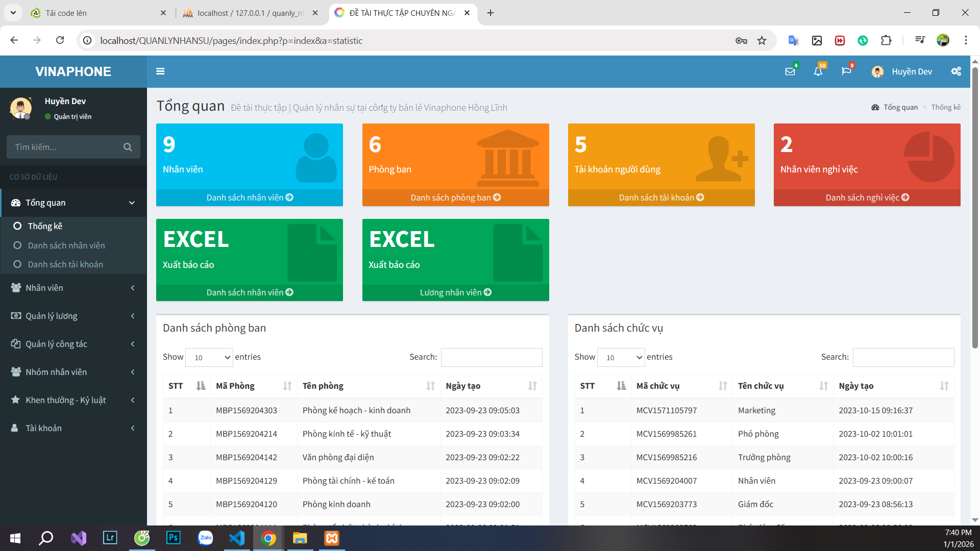
Task: Expand Khen thưởng - Kỷ luật menu
Action: pos(73,400)
